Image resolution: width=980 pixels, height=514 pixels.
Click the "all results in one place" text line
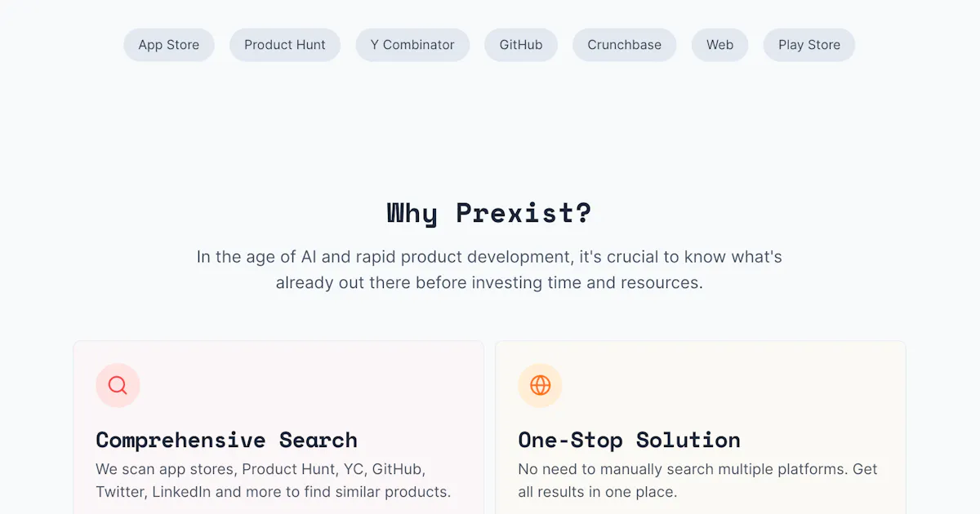(x=597, y=492)
